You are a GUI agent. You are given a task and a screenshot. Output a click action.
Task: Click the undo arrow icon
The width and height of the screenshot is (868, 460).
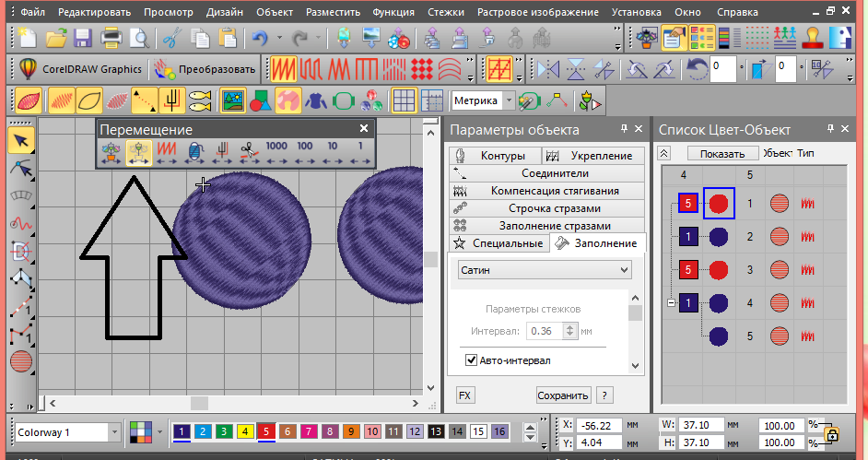click(x=260, y=39)
